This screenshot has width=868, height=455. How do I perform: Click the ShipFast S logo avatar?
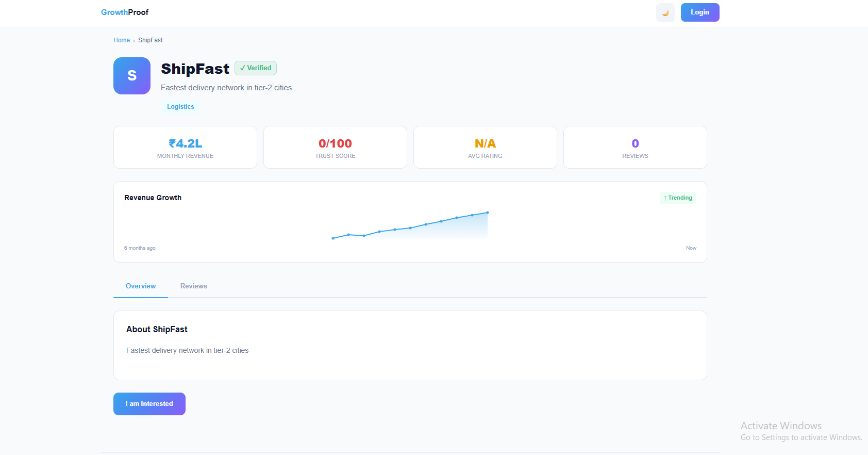tap(132, 76)
